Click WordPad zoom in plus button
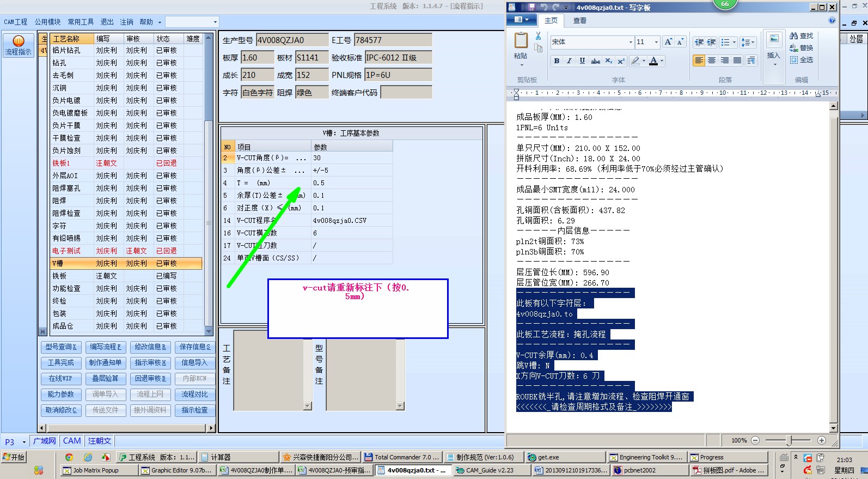The width and height of the screenshot is (868, 479). (822, 440)
